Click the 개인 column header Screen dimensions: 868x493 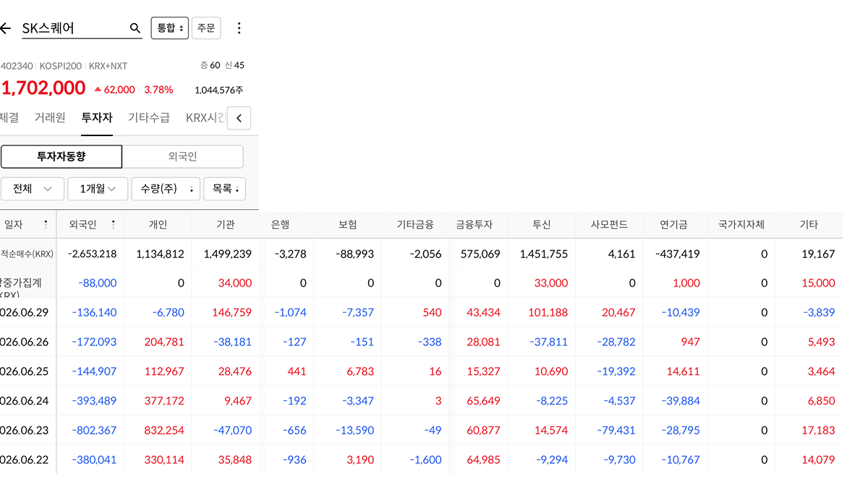(158, 224)
